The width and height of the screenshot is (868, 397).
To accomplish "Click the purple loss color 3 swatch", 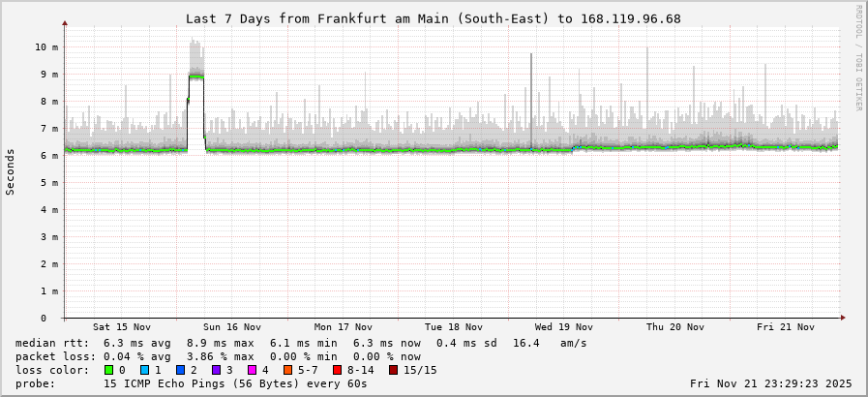I will [217, 370].
